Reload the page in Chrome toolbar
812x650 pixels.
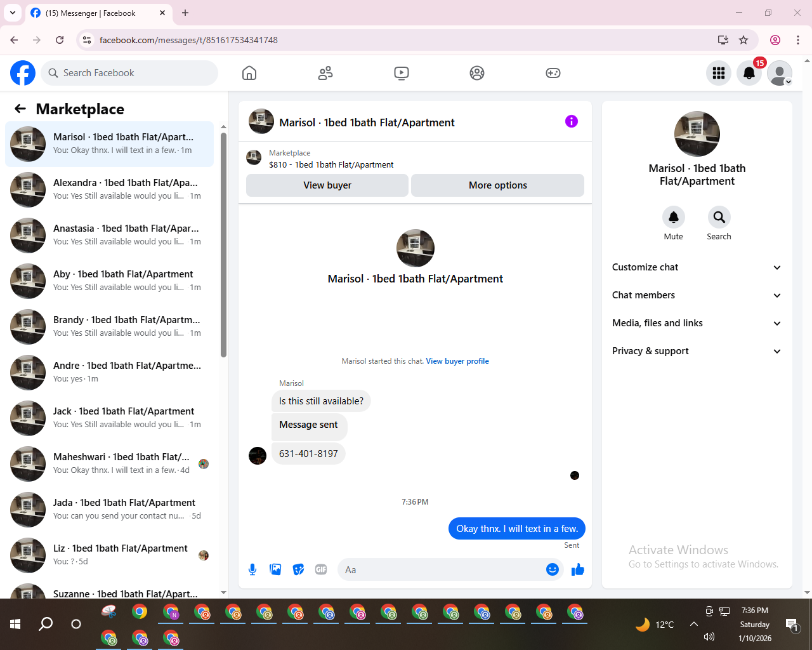tap(60, 40)
